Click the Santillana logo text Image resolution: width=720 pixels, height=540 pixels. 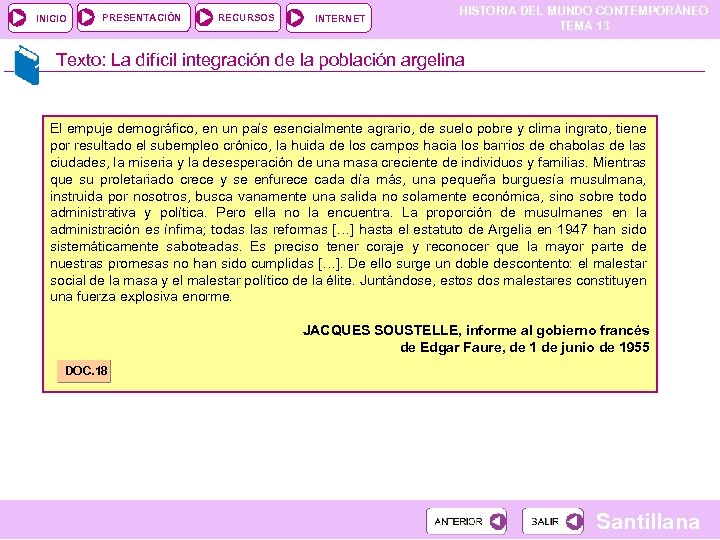(x=648, y=522)
